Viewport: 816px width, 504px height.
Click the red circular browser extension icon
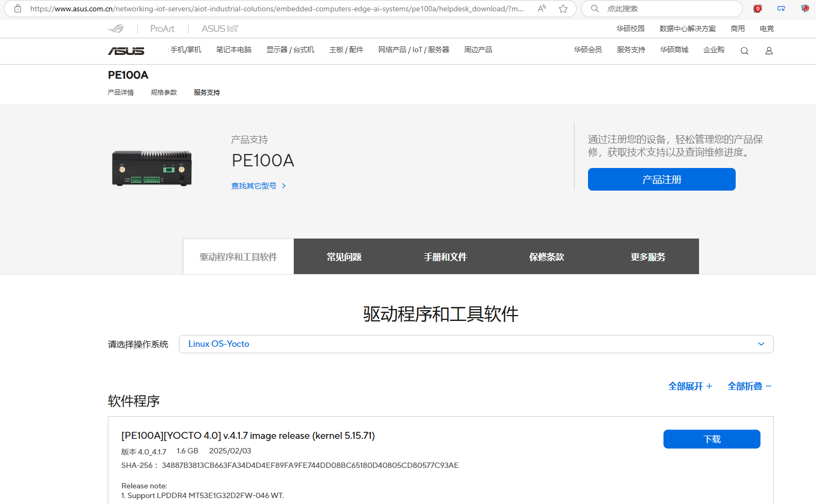click(758, 9)
